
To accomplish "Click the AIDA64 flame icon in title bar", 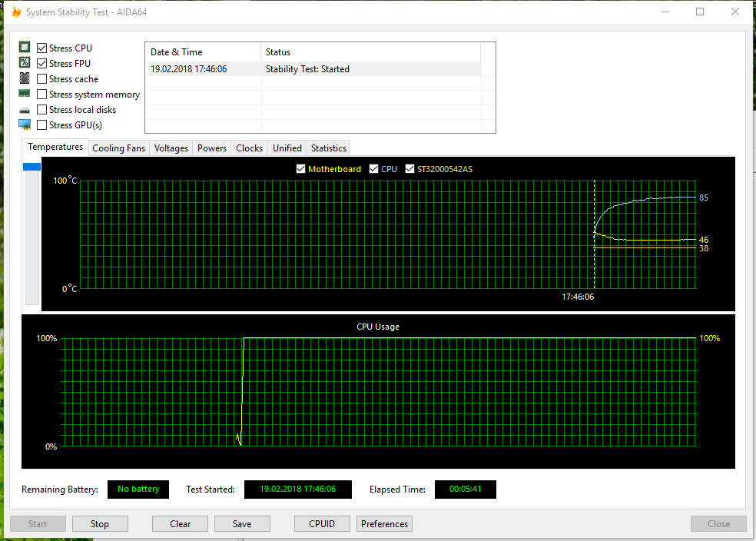I will coord(16,12).
